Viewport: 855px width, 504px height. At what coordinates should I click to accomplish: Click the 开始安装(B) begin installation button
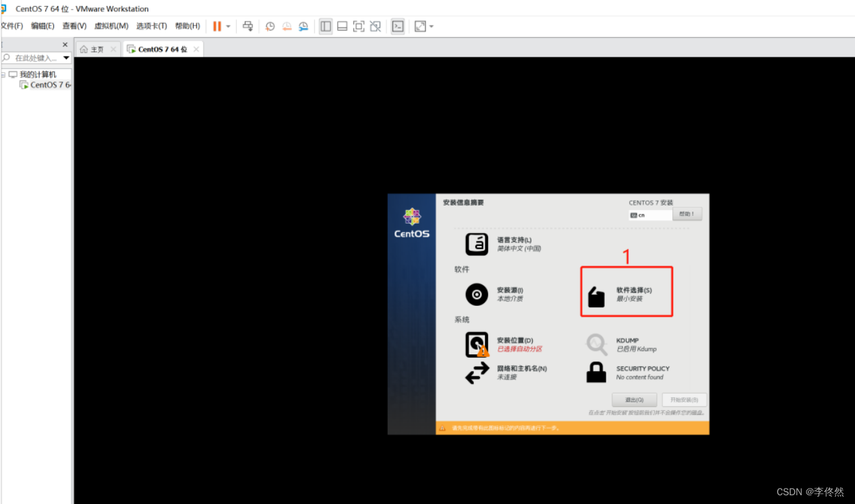click(x=684, y=400)
